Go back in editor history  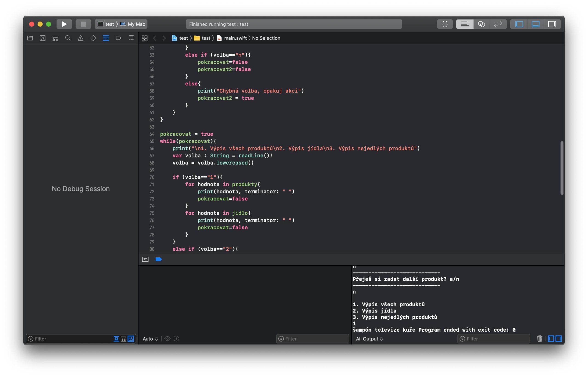point(155,38)
